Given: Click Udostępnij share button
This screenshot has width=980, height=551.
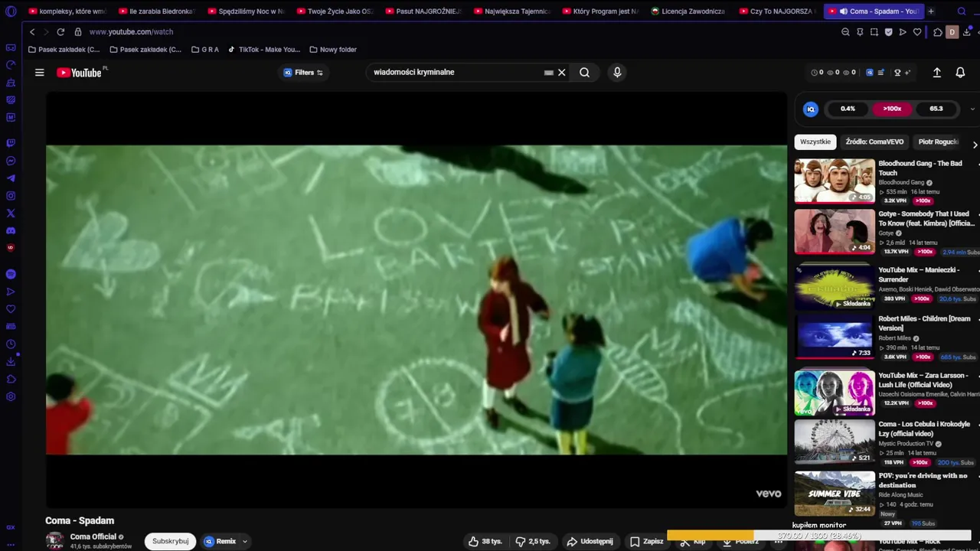Looking at the screenshot, I should click(x=590, y=541).
